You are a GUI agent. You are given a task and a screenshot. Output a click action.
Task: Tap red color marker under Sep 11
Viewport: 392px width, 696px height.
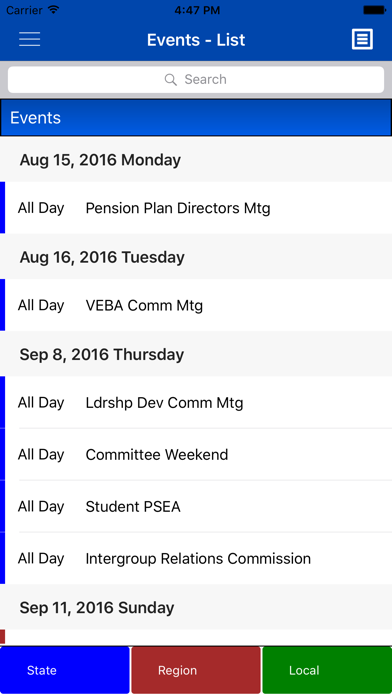[x=2, y=637]
